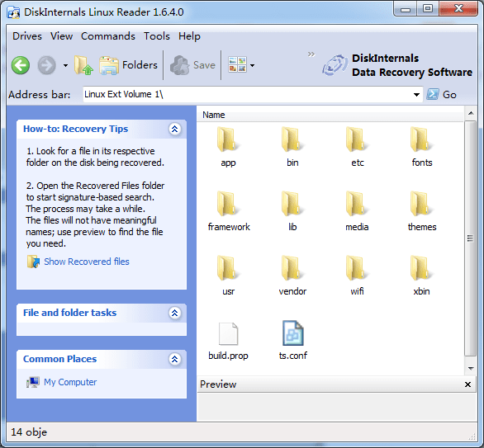Open the navigation history dropdown arrow
Viewport: 484px width, 448px height.
[x=65, y=65]
